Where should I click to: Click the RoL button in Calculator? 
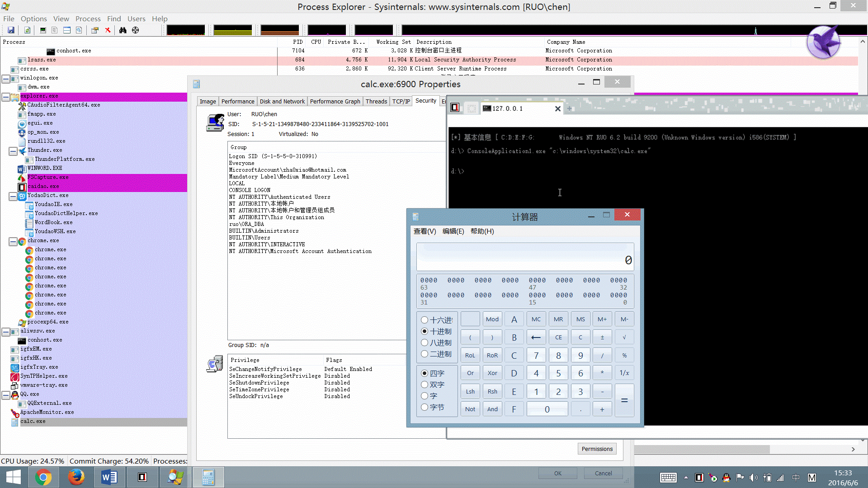click(470, 355)
